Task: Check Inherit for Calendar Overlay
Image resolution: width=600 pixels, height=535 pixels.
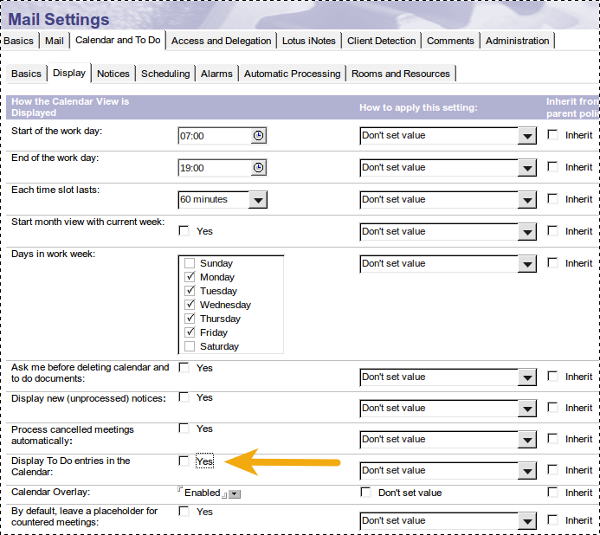Action: (x=553, y=492)
